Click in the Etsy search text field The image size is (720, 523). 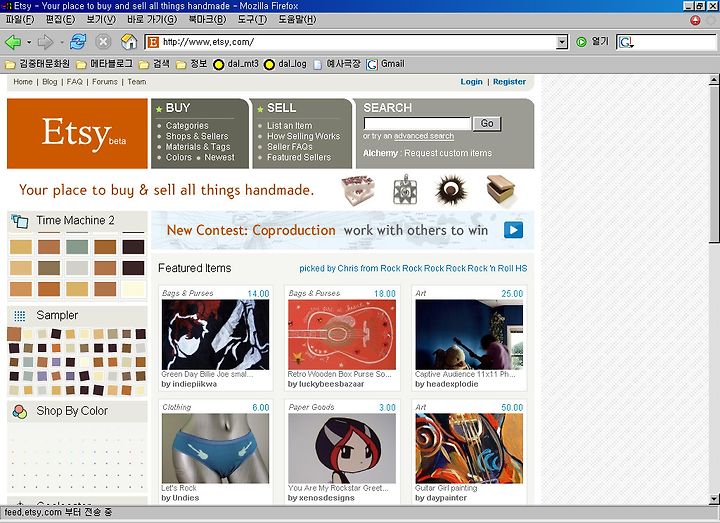click(417, 124)
